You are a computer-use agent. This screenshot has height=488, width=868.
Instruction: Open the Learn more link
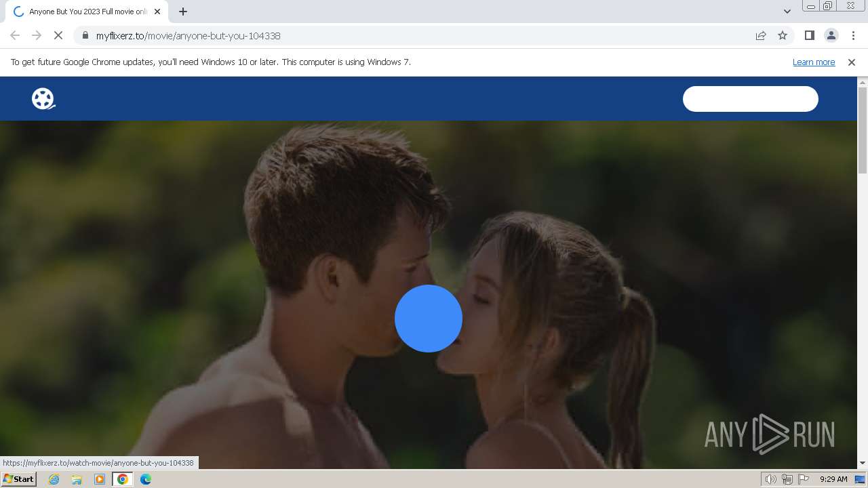pos(814,62)
